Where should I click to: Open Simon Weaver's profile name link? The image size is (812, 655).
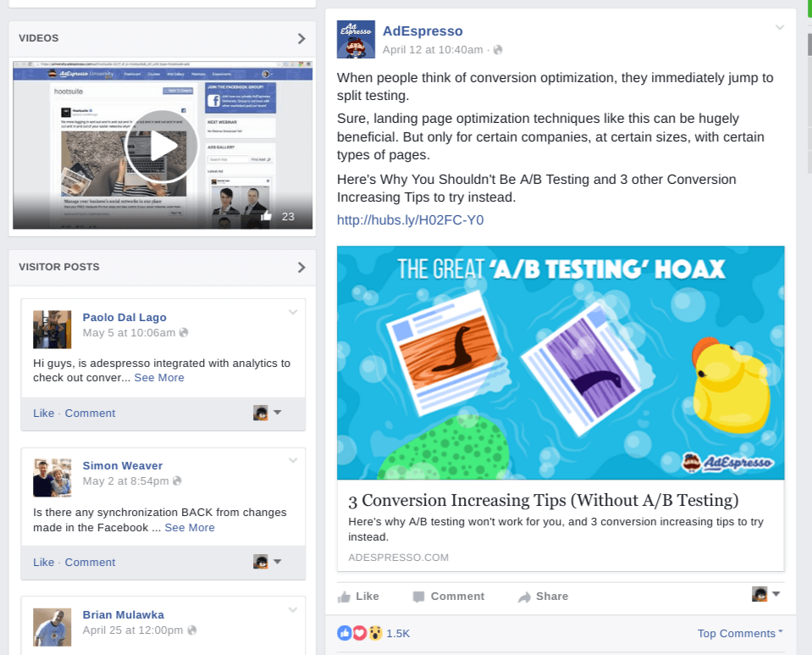pyautogui.click(x=123, y=466)
